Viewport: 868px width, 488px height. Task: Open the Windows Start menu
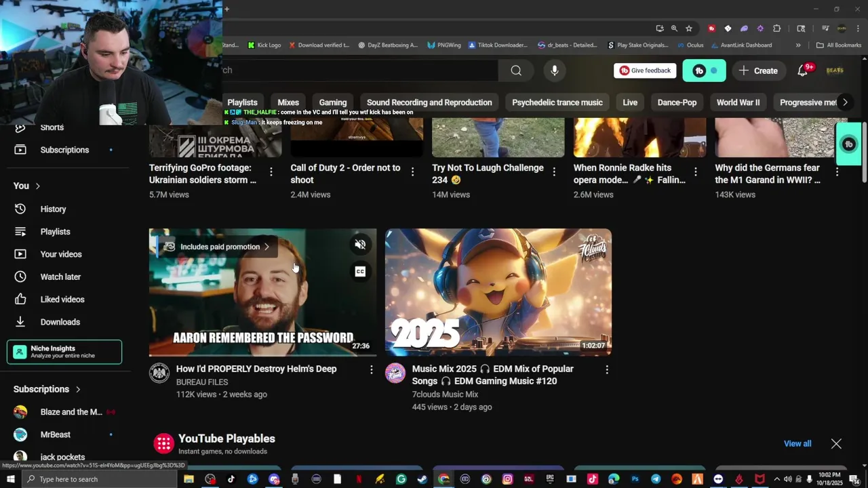(x=11, y=479)
